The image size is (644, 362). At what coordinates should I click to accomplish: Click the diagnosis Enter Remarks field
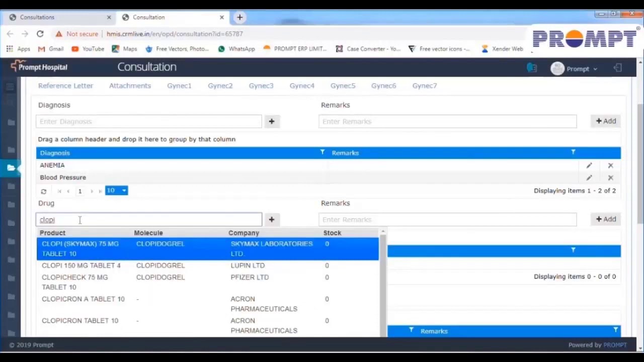tap(448, 121)
